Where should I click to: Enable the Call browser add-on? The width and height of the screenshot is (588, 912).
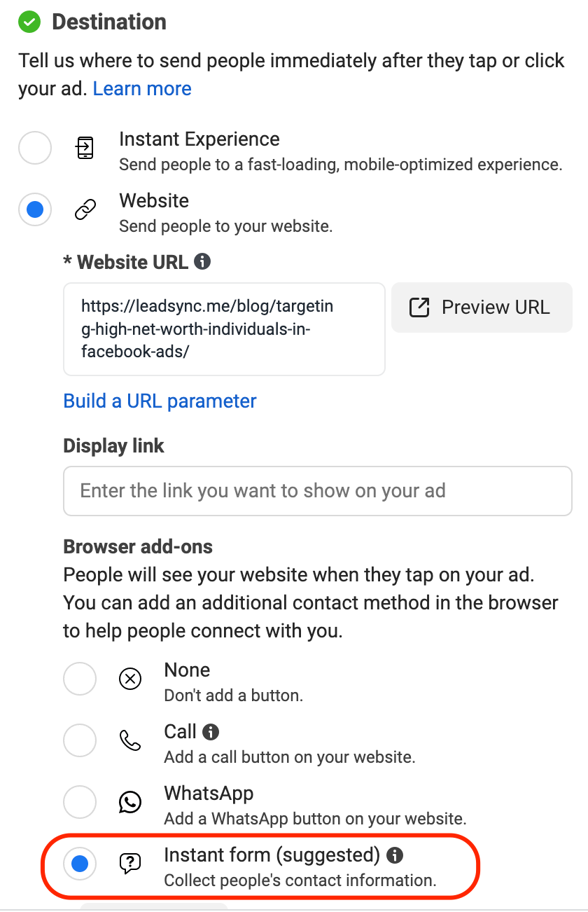coord(80,740)
